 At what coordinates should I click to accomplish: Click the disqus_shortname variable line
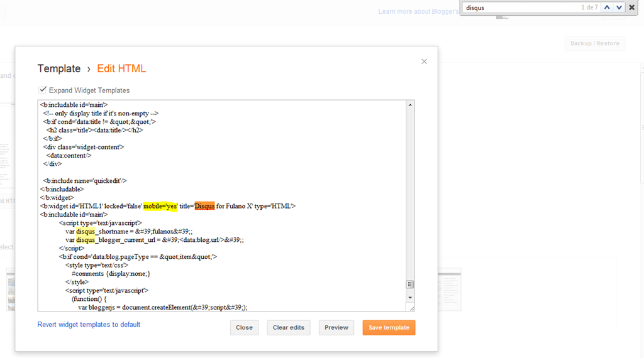coord(129,232)
